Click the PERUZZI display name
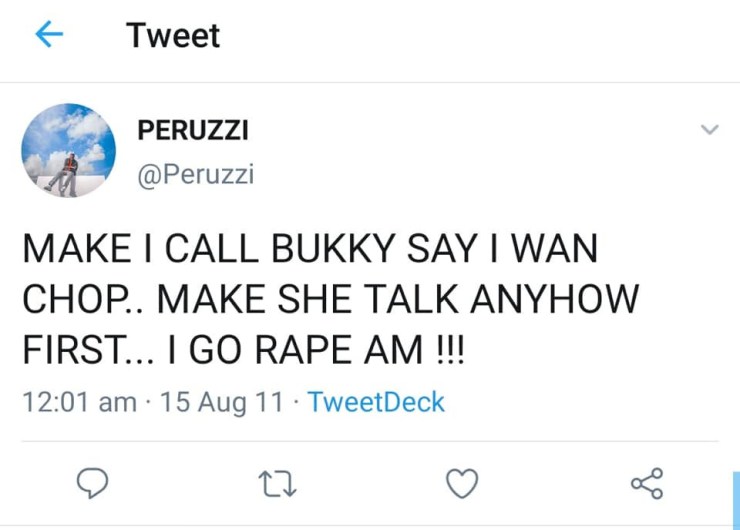Screen dimensions: 740x530 point(192,130)
